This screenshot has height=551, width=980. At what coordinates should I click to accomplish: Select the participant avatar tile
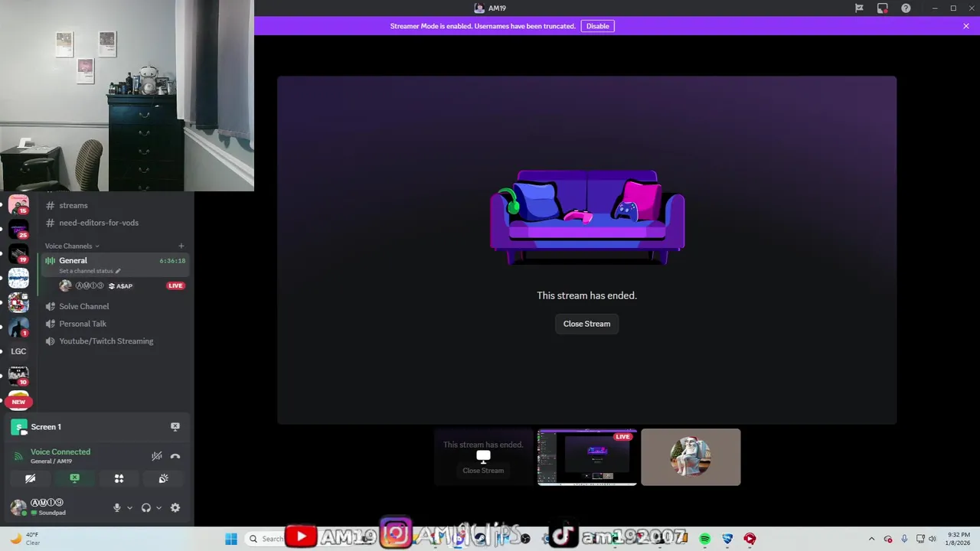(691, 458)
